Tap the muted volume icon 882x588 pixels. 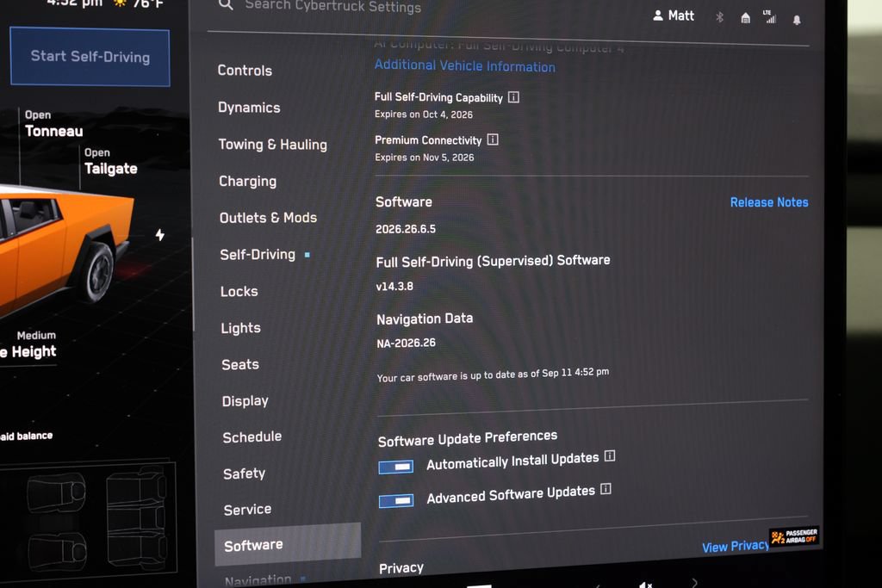coord(646,585)
